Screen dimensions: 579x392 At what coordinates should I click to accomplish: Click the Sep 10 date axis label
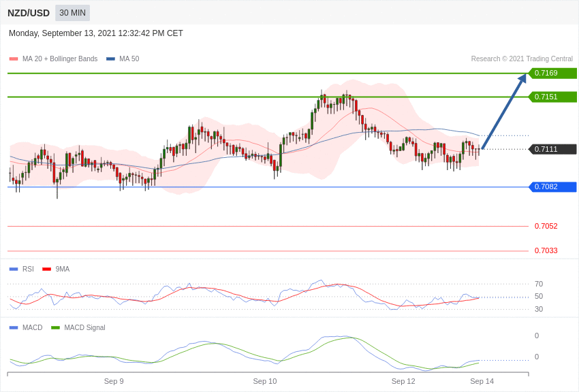(265, 381)
